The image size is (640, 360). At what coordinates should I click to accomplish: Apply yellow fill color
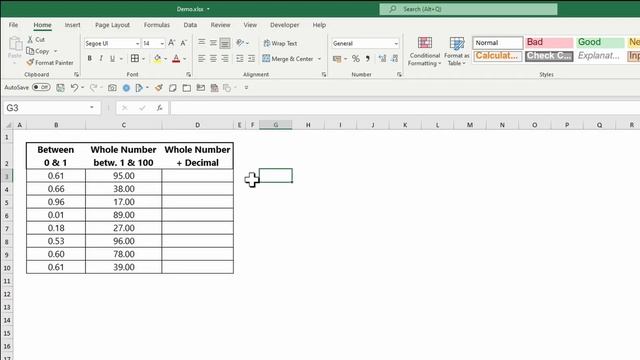[157, 58]
